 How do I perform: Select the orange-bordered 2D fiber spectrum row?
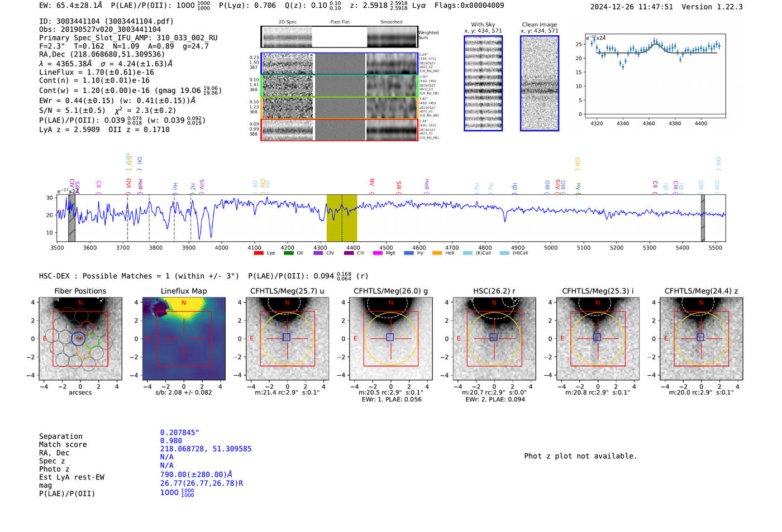click(340, 108)
